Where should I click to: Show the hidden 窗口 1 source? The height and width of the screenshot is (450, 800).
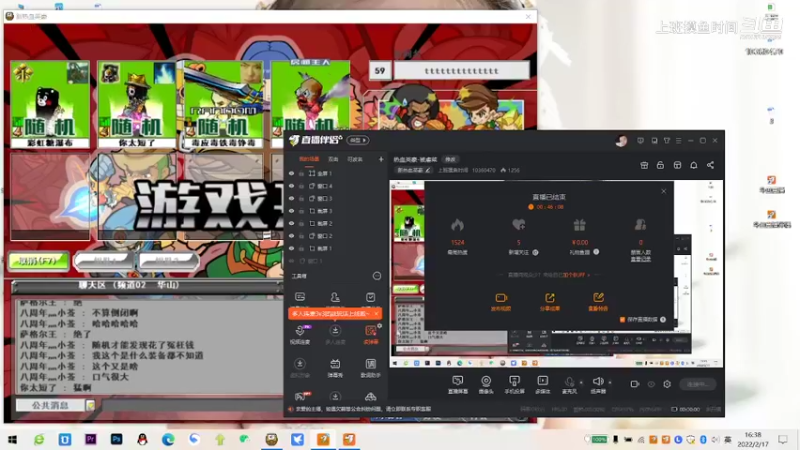(x=291, y=261)
